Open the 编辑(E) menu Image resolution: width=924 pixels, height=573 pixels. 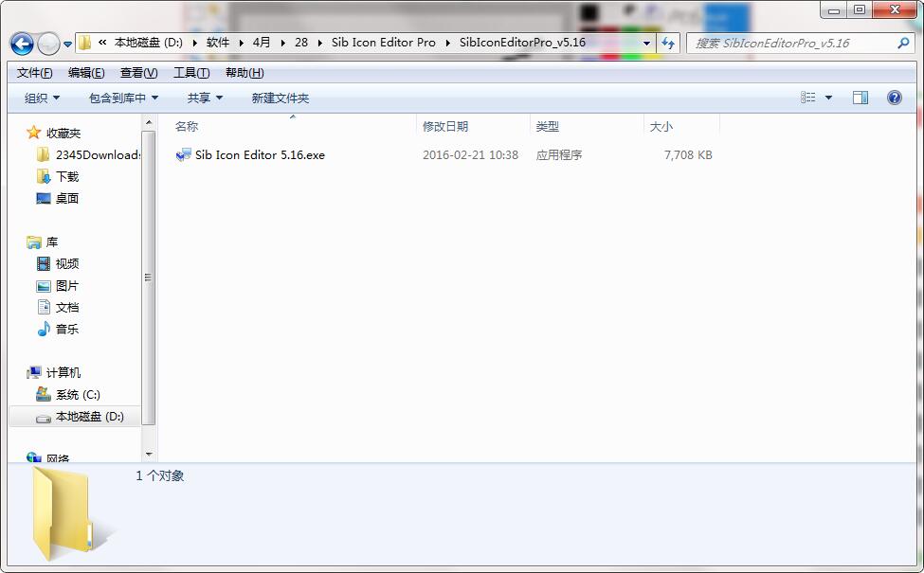tap(86, 72)
